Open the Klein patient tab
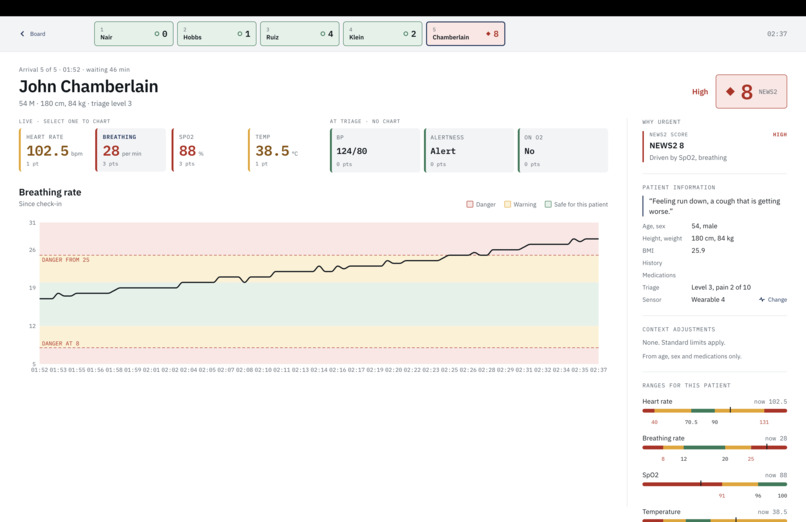This screenshot has height=522, width=806. pos(382,34)
